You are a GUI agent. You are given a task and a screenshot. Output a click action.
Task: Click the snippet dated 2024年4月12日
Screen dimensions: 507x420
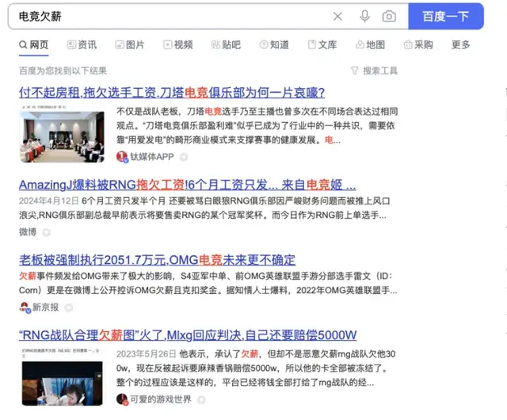pyautogui.click(x=204, y=208)
